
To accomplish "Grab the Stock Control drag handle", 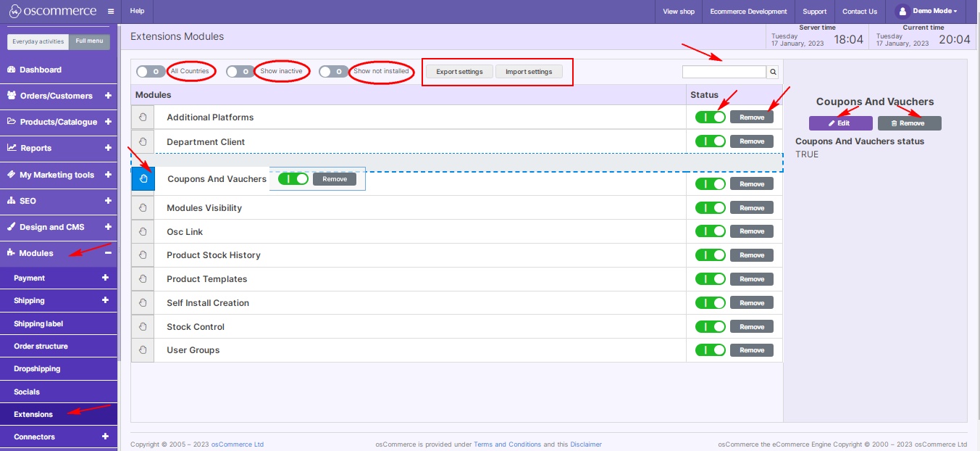I will pyautogui.click(x=143, y=327).
